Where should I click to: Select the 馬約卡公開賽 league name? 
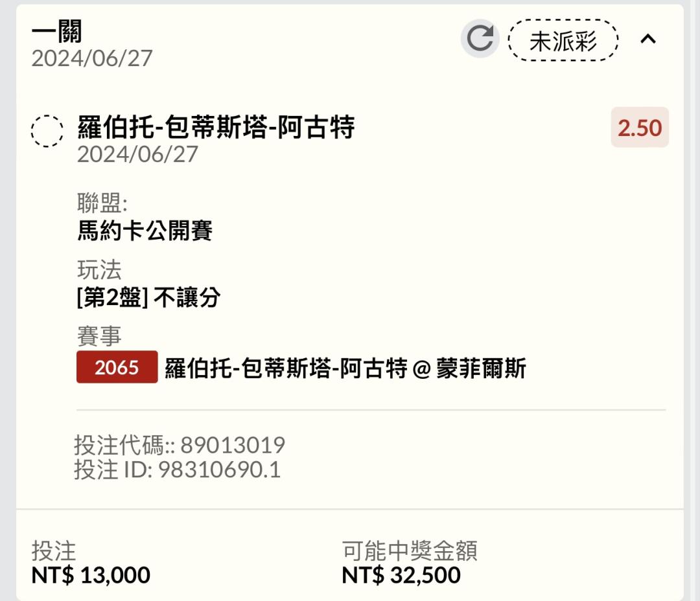pyautogui.click(x=145, y=231)
